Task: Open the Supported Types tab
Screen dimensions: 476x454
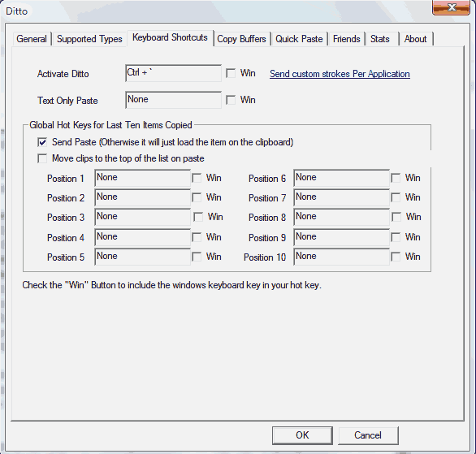Action: coord(89,39)
